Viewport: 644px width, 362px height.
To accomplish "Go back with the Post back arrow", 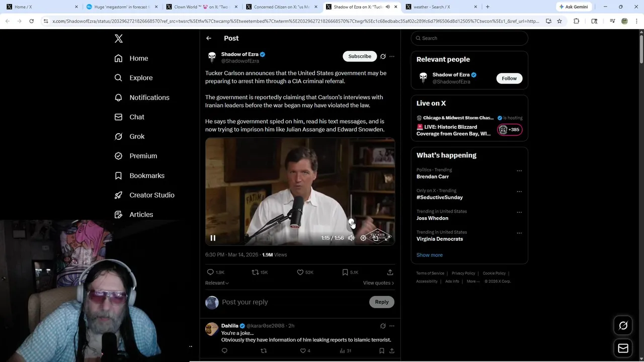I will [x=209, y=38].
